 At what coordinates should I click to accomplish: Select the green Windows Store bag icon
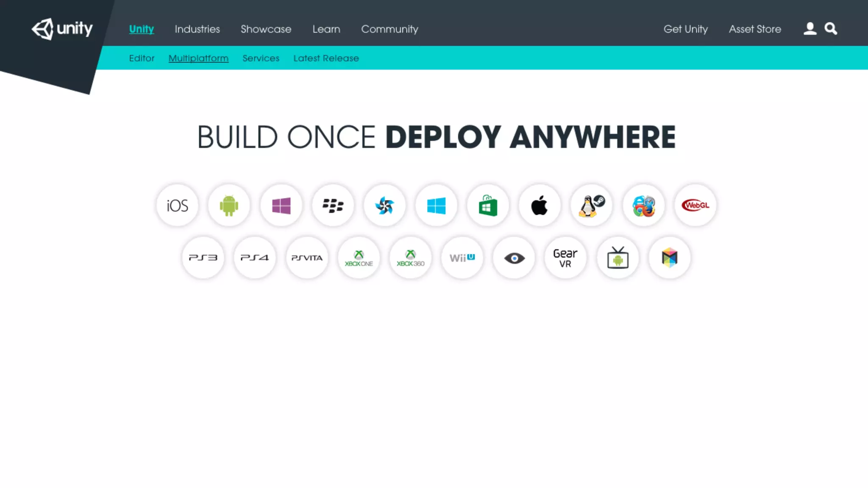click(x=488, y=205)
